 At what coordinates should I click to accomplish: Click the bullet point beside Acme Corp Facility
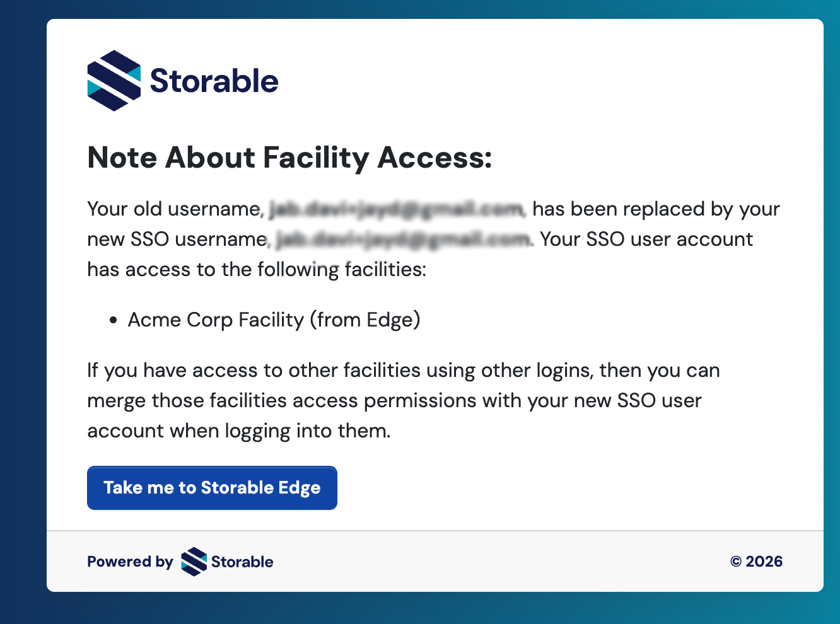point(114,320)
